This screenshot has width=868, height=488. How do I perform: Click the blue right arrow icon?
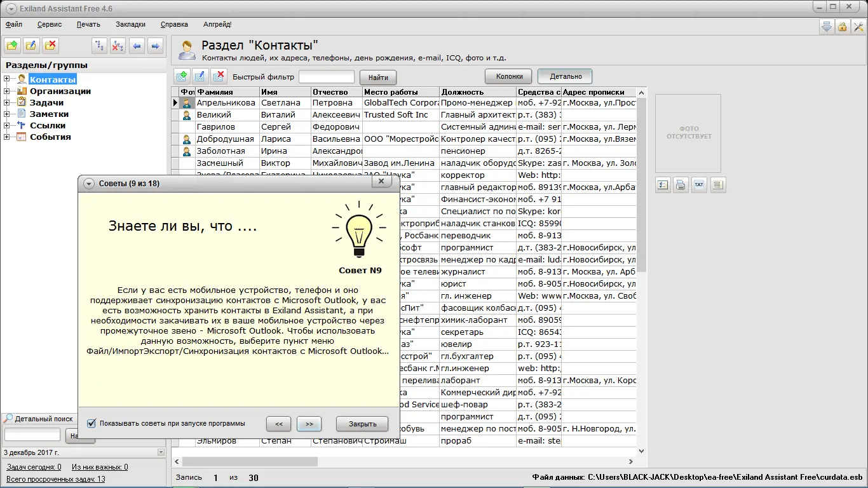156,45
